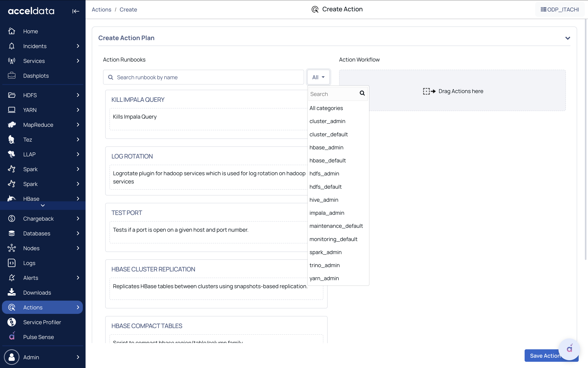Image resolution: width=588 pixels, height=368 pixels.
Task: Click the Databases stack icon
Action: pos(12,233)
